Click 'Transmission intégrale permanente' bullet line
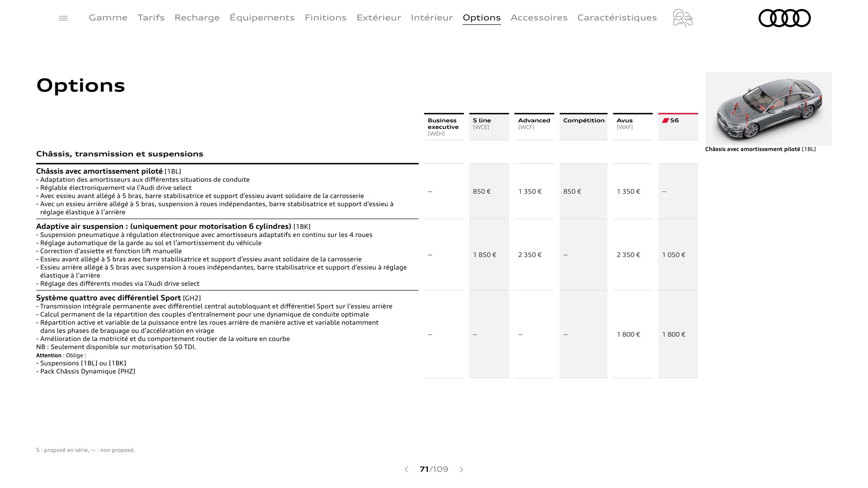Screen dimensions: 868x488 [214, 306]
